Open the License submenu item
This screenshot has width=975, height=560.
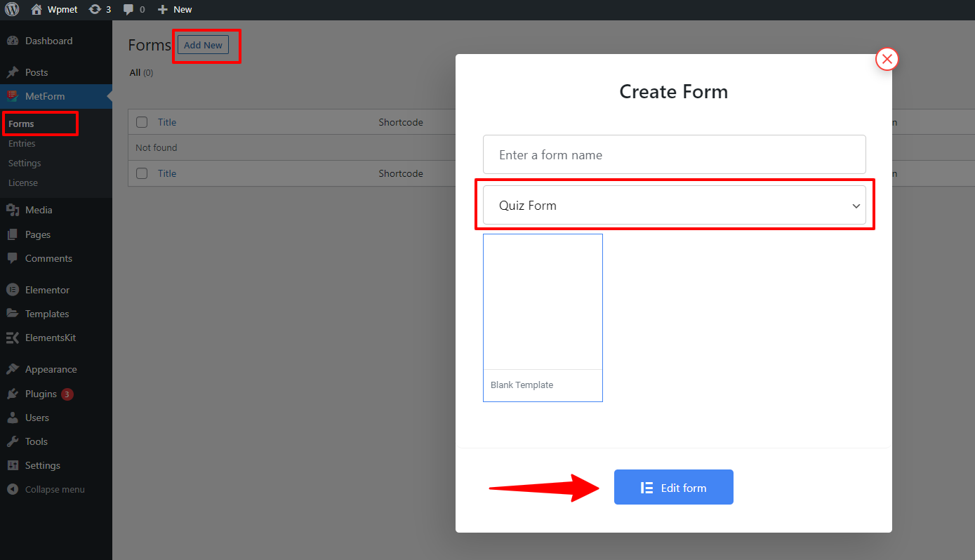tap(23, 182)
